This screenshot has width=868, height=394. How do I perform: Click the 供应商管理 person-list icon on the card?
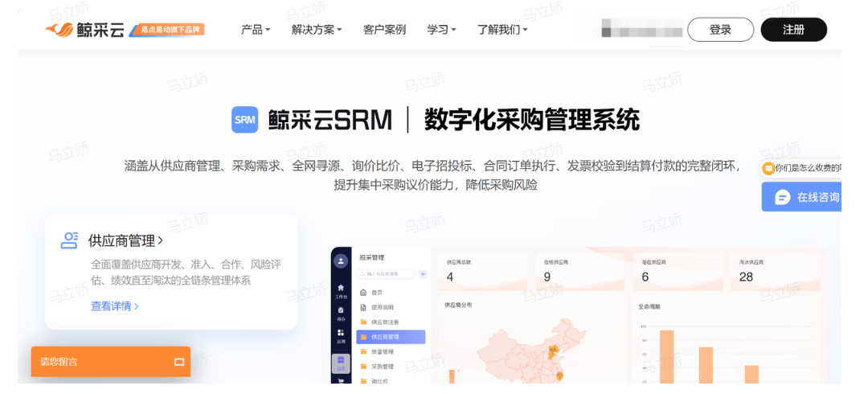tap(69, 240)
